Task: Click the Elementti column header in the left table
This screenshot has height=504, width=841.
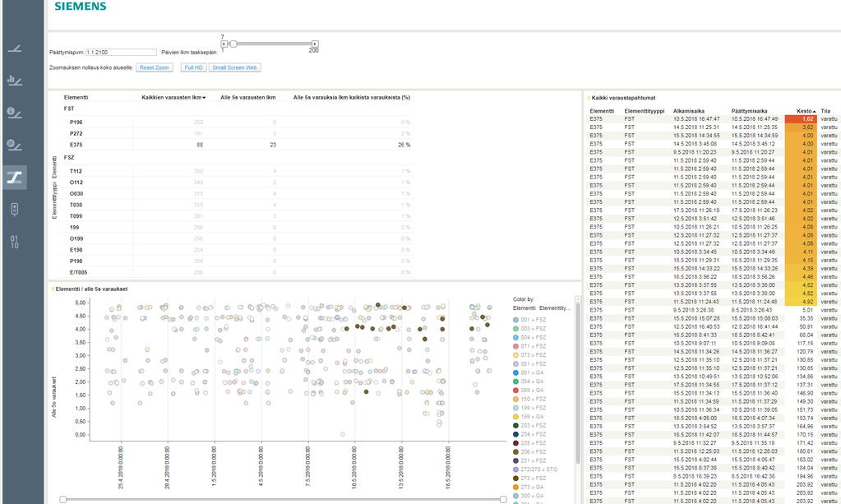Action: coord(76,98)
